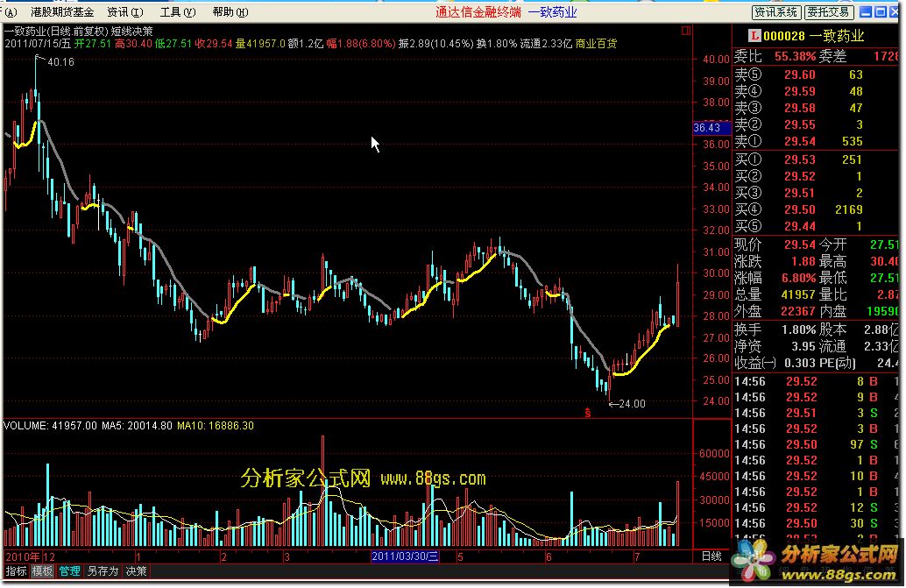Minimize the trading terminal window
The height and width of the screenshot is (588, 906).
[866, 12]
